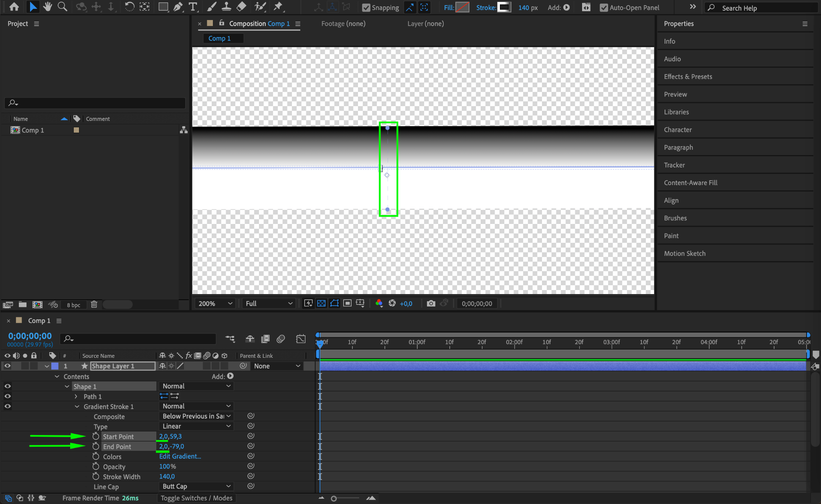Expand the Path 1 property group

point(76,396)
